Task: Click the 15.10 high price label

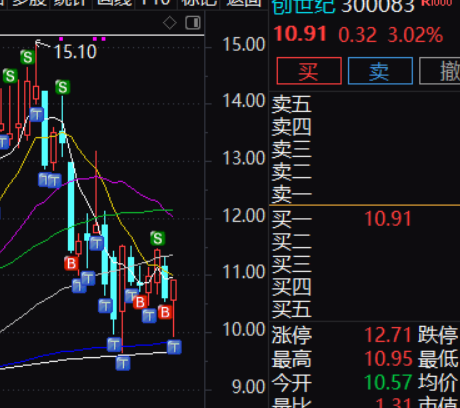Action: coord(75,52)
